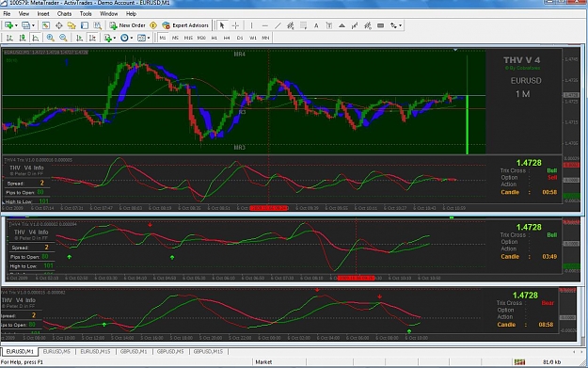Image resolution: width=588 pixels, height=368 pixels.
Task: Switch to the EURUSD,M15 chart tab
Action: 95,351
